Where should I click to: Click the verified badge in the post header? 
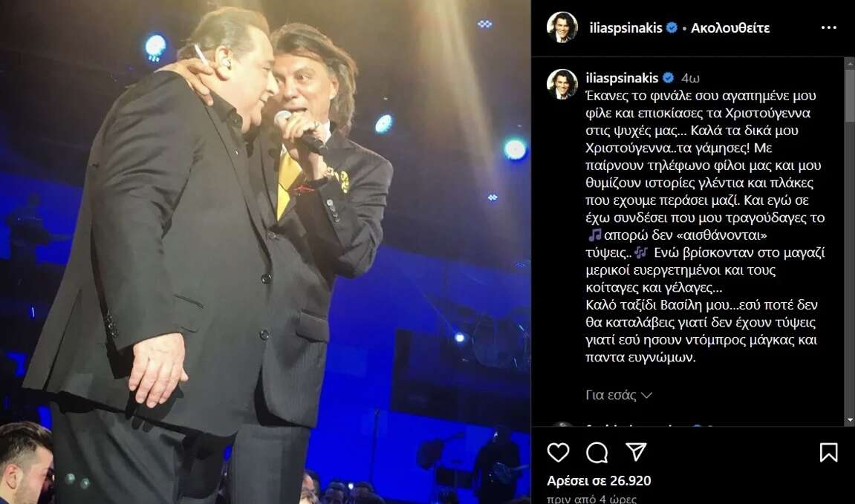tap(672, 28)
